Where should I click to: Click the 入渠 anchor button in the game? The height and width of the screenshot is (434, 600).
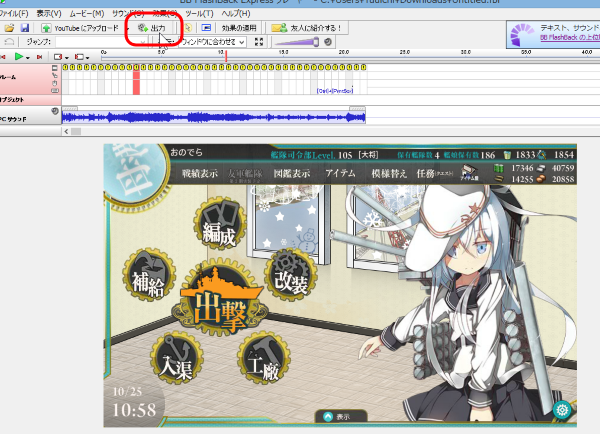(176, 358)
